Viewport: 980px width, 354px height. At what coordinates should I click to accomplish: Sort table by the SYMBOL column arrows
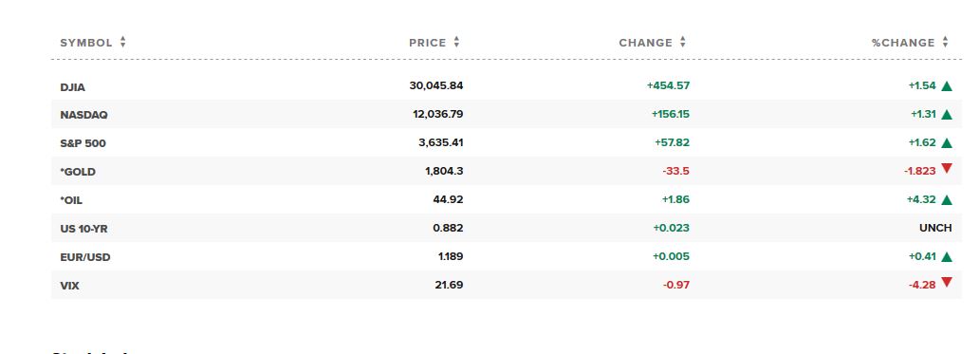point(123,42)
